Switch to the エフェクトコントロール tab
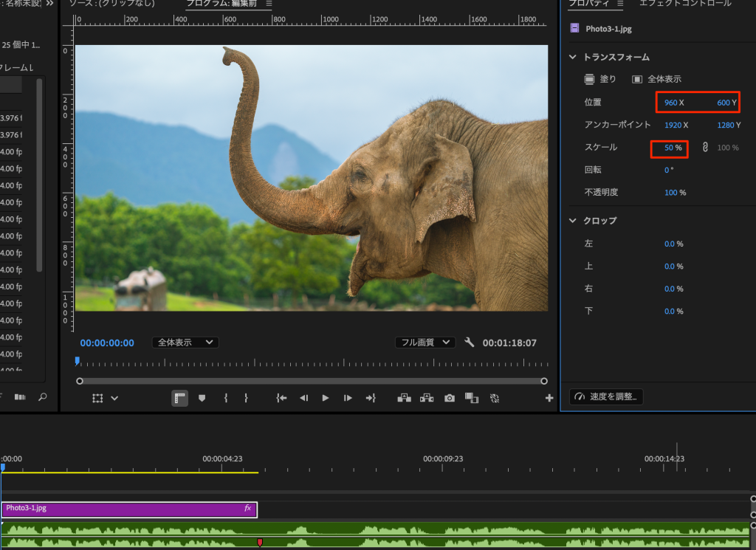Image resolution: width=756 pixels, height=550 pixels. [x=684, y=4]
